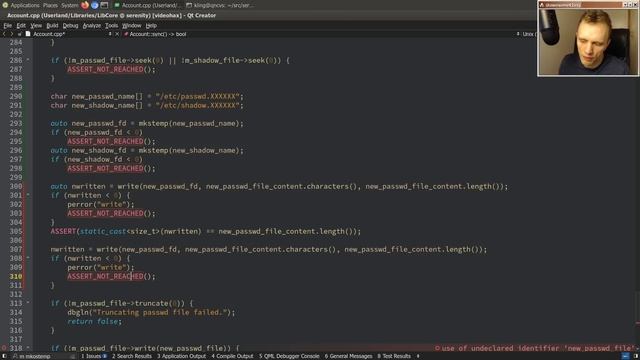Image resolution: width=640 pixels, height=360 pixels.
Task: Click line number 310 in the gutter
Action: click(16, 276)
